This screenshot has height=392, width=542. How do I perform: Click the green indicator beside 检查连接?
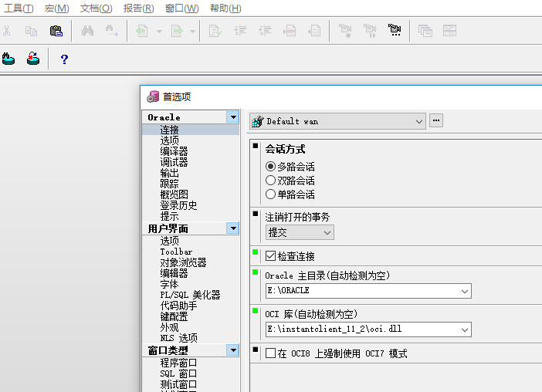coord(256,252)
